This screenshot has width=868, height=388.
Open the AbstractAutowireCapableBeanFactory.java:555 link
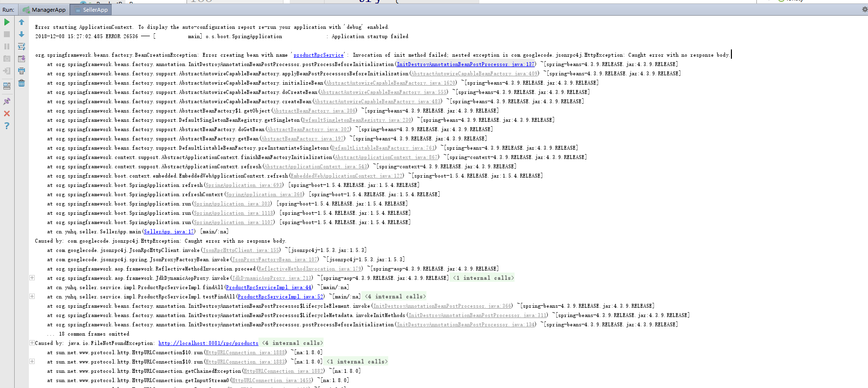click(383, 92)
